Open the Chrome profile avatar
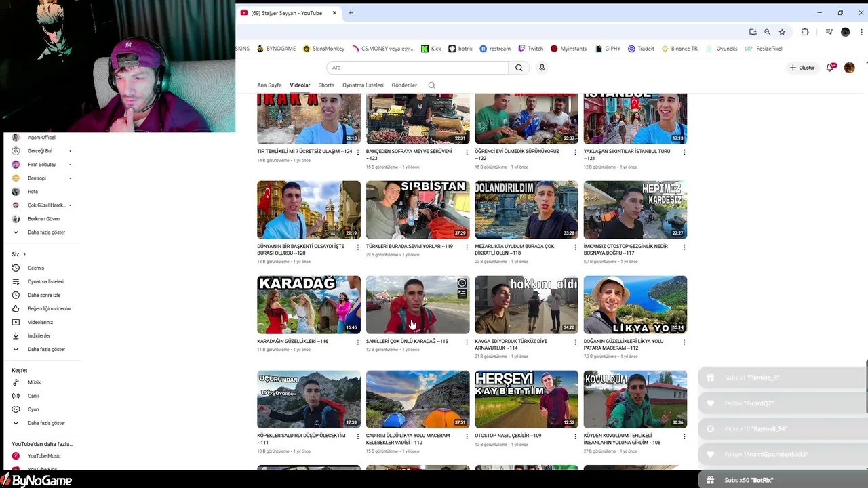This screenshot has width=868, height=488. point(845,32)
